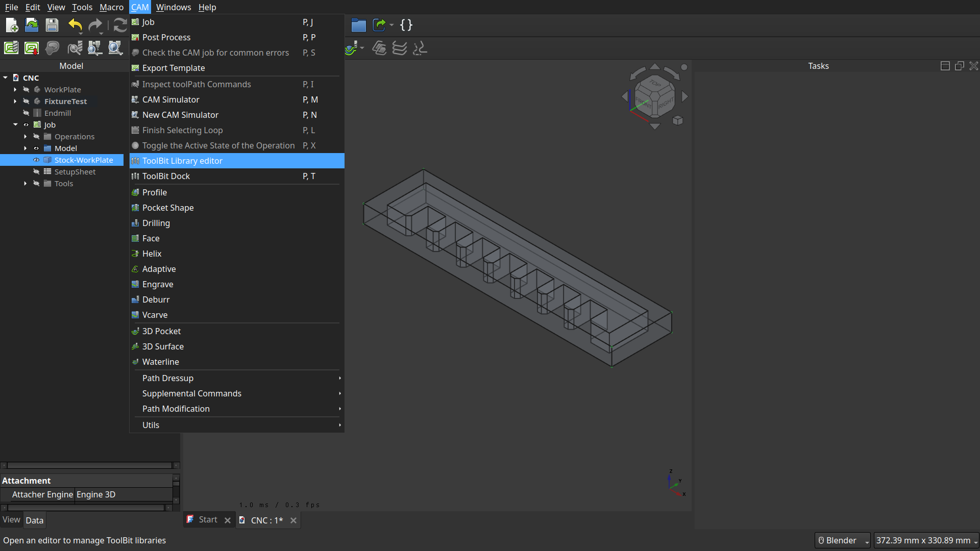Select ToolBit Library editor menu entry
Viewport: 980px width, 551px height.
(x=237, y=161)
